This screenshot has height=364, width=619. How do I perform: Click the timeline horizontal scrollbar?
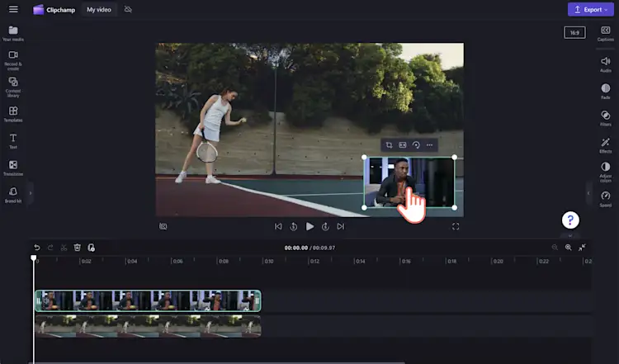click(x=217, y=362)
